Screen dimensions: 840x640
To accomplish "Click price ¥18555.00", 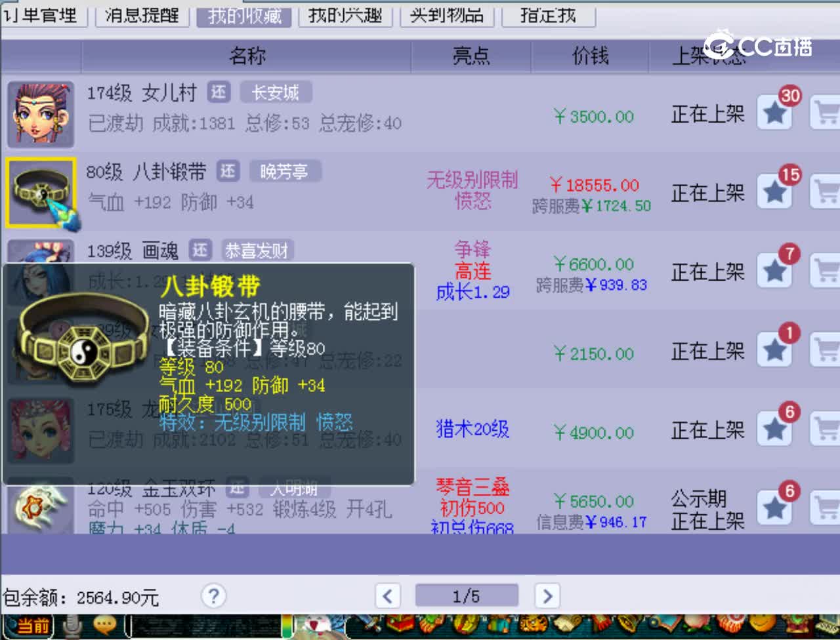I will pyautogui.click(x=594, y=185).
